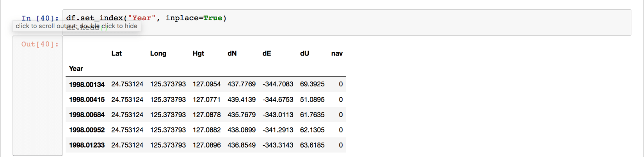This screenshot has height=157, width=644.
Task: Click dU value 69.3925
Action: click(312, 84)
